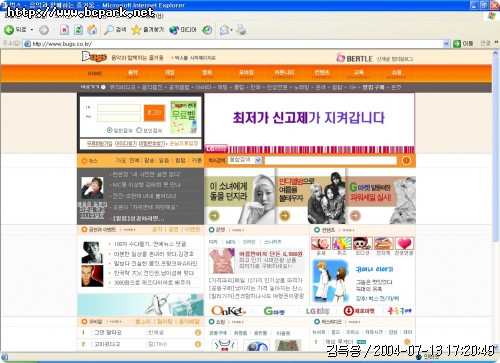
Task: Click the 아이디찾기 find ID link
Action: pos(126,143)
